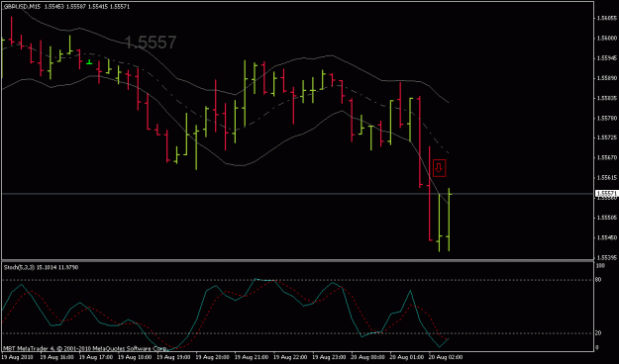This screenshot has height=364, width=619.
Task: Click the 1.56000 price axis label
Action: tap(607, 39)
